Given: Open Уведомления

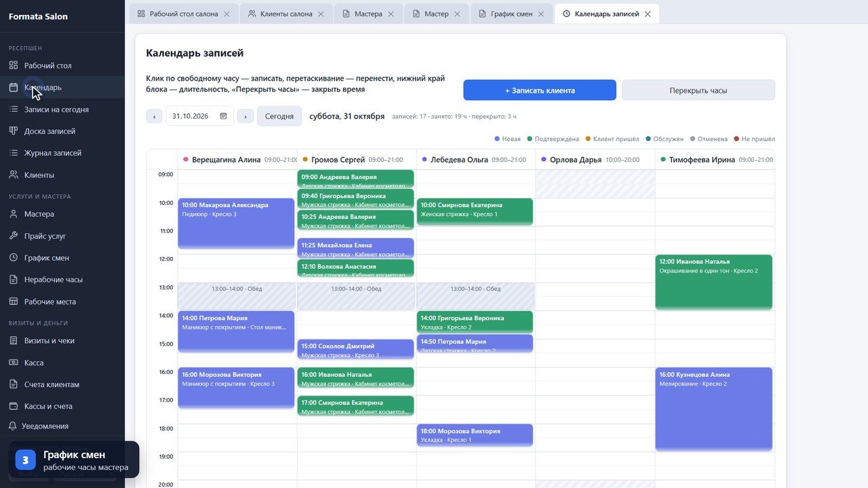Looking at the screenshot, I should click(x=62, y=426).
